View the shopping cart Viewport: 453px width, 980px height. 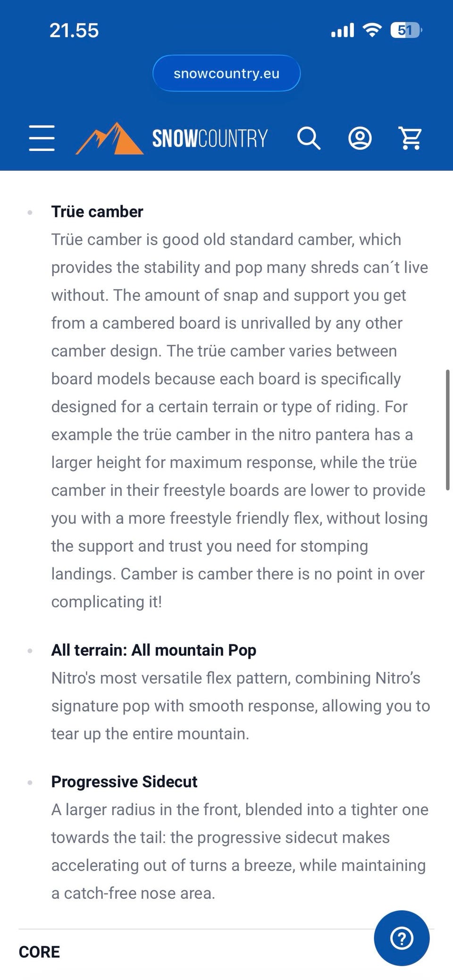tap(410, 138)
